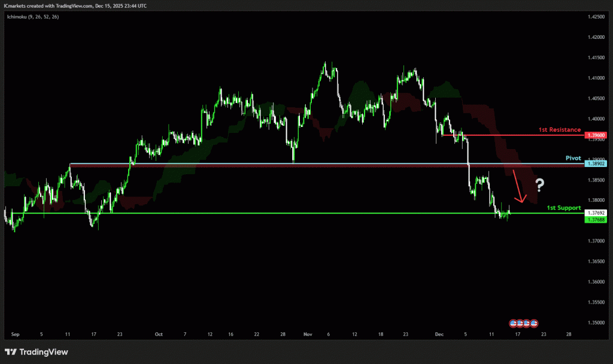Select the red downward arrow drawing
Screen dimensions: 613x364
(518, 187)
